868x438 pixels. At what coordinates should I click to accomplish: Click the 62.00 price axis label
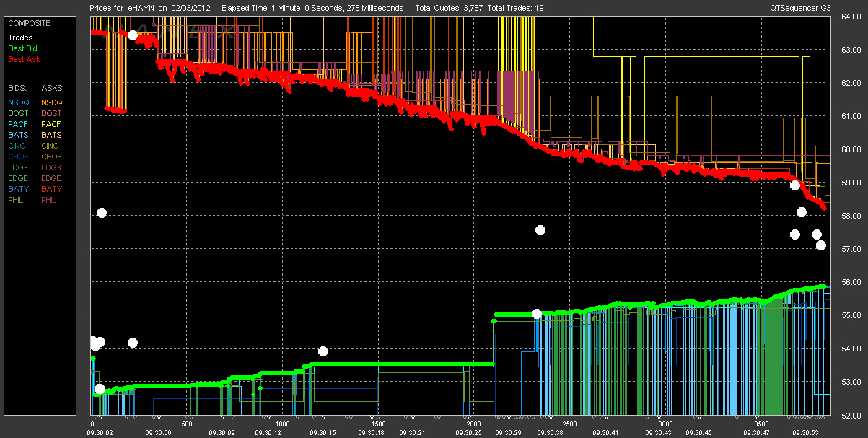click(851, 84)
